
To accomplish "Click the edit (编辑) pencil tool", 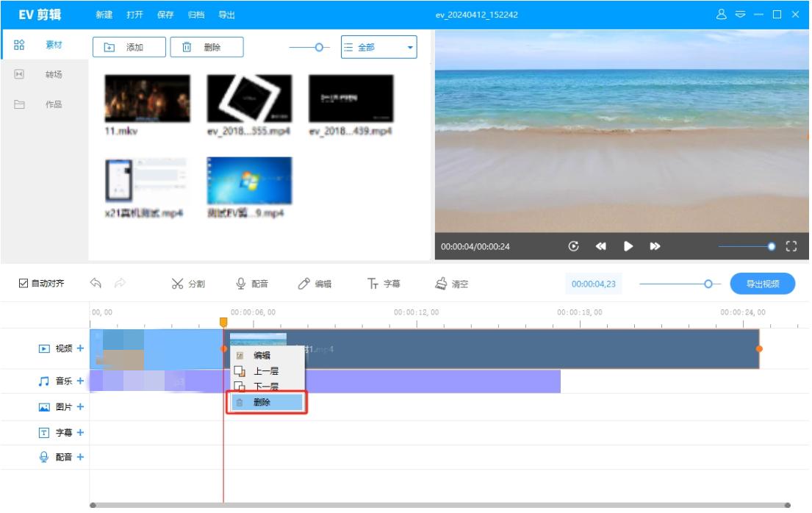I will (315, 284).
